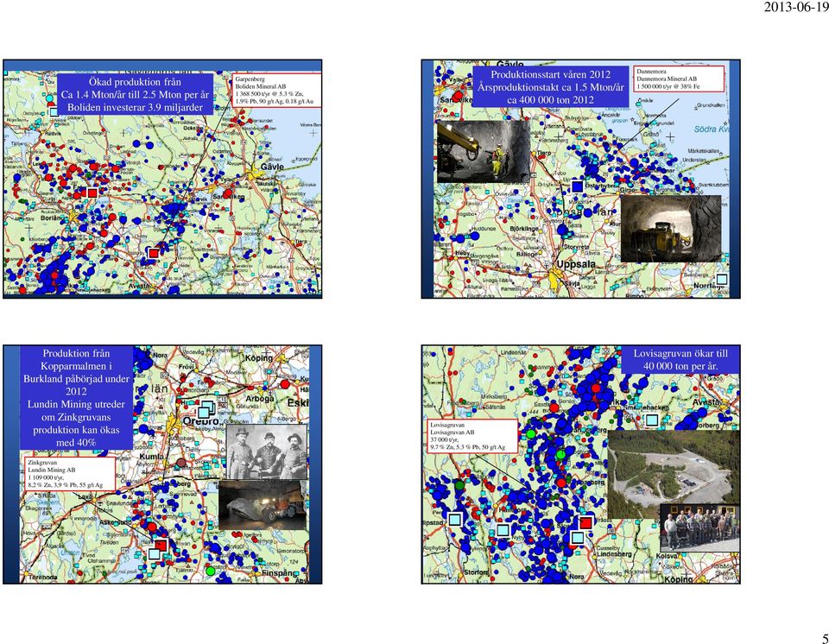This screenshot has width=829, height=644.
Task: Click the Nora label at bottom of Lovisagruvan map
Action: tap(576, 577)
